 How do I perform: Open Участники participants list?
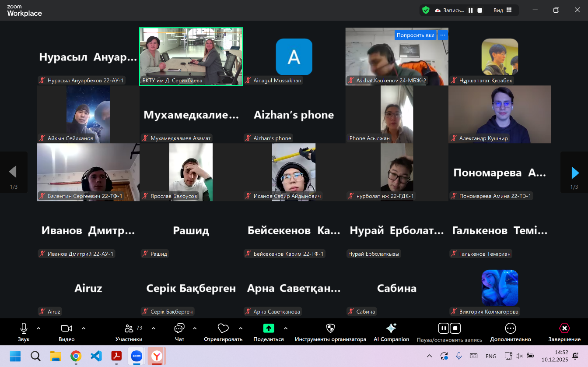129,328
